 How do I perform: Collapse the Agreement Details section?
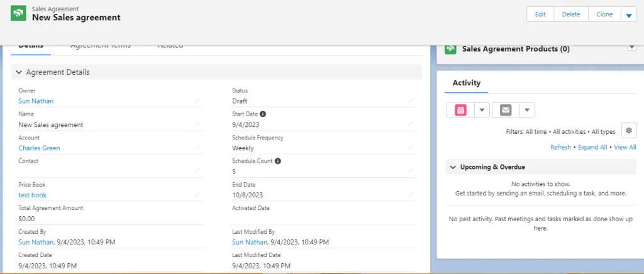click(18, 72)
